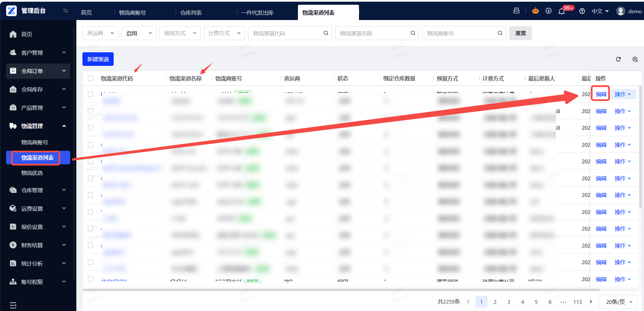Click the 客户管理 people icon in sidebar
Image resolution: width=644 pixels, height=311 pixels.
[13, 53]
